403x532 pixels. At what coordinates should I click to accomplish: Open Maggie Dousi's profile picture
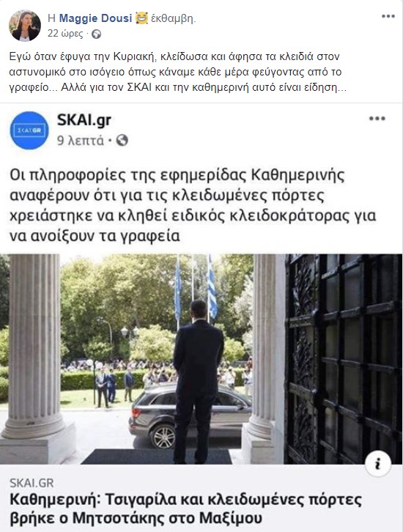click(25, 26)
